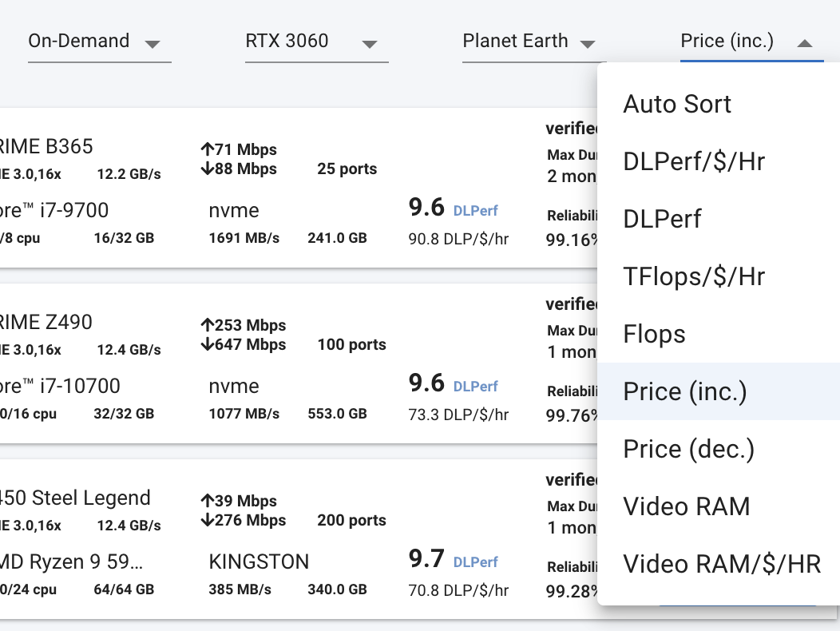Choose DLPerf/$/Hr sort option
Viewport: 840px width, 631px height.
[x=694, y=161]
